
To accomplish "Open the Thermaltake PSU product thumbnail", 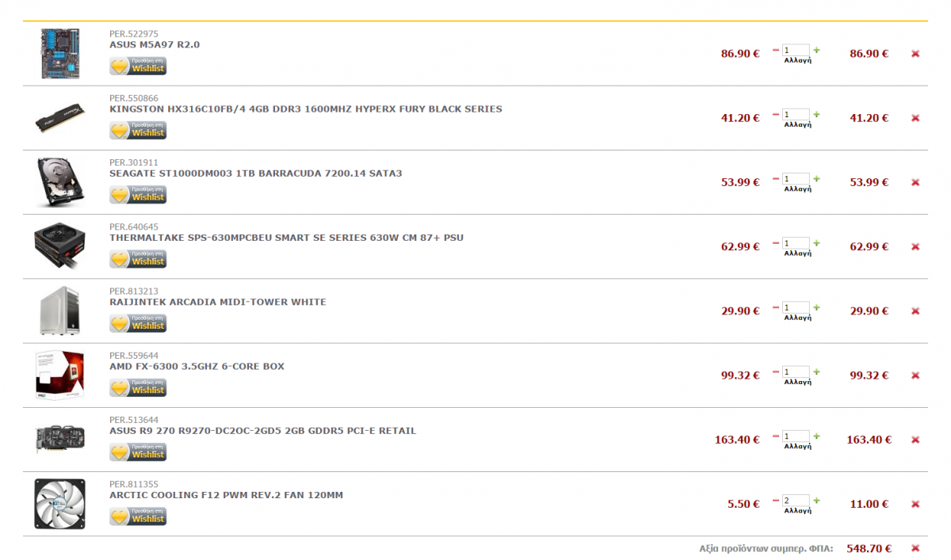I will (59, 246).
